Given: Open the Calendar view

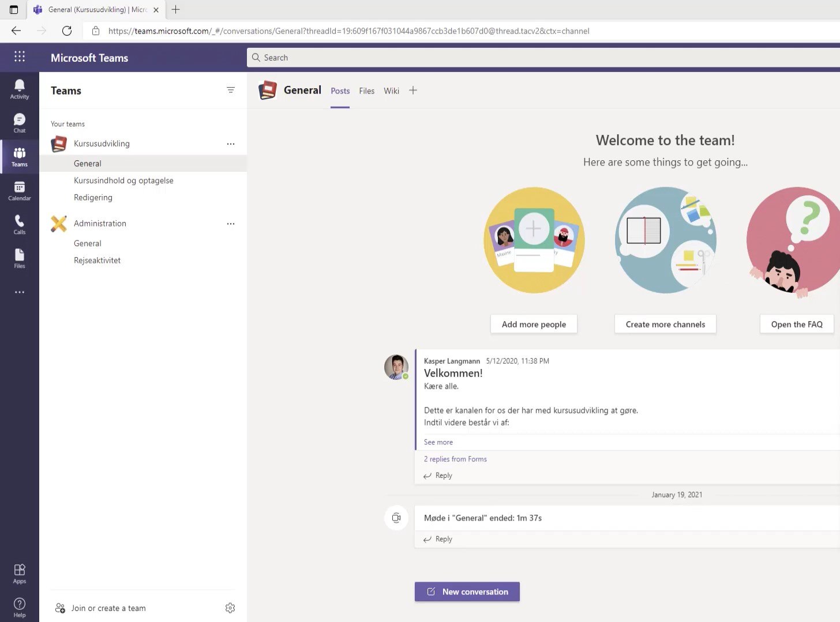Looking at the screenshot, I should (x=20, y=191).
